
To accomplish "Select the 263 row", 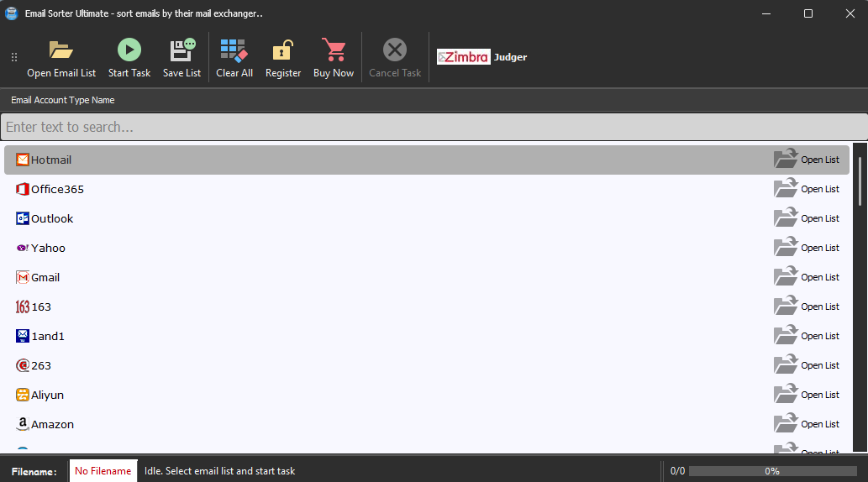I will click(426, 365).
